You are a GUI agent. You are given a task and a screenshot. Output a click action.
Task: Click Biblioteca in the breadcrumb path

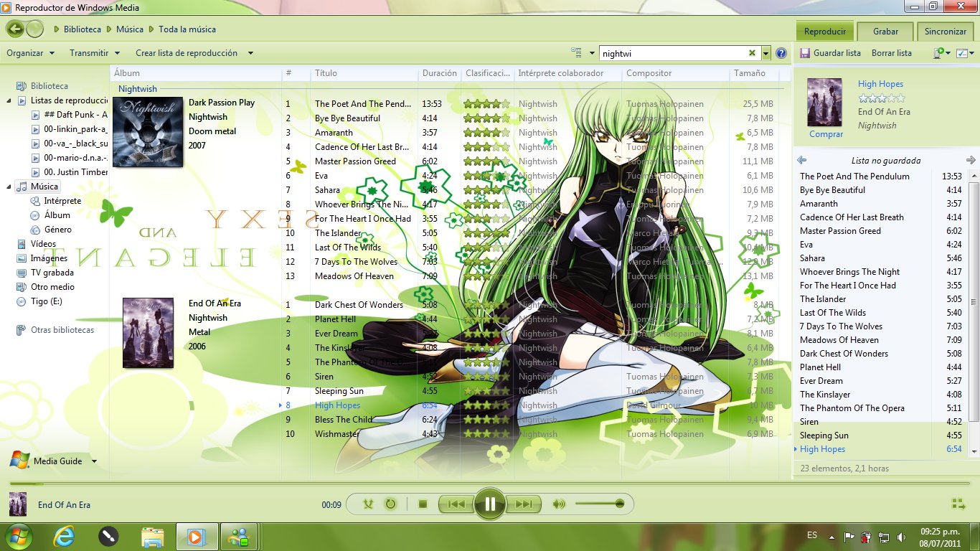pos(82,29)
